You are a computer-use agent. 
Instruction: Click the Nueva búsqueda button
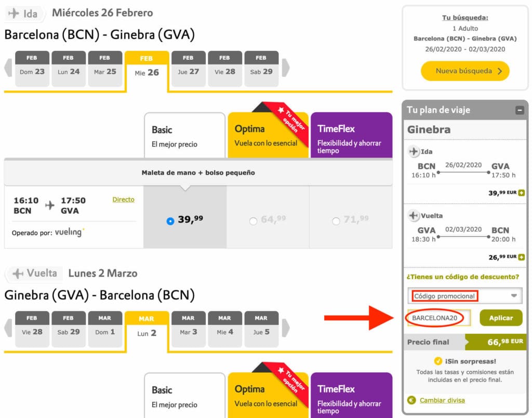pos(464,71)
